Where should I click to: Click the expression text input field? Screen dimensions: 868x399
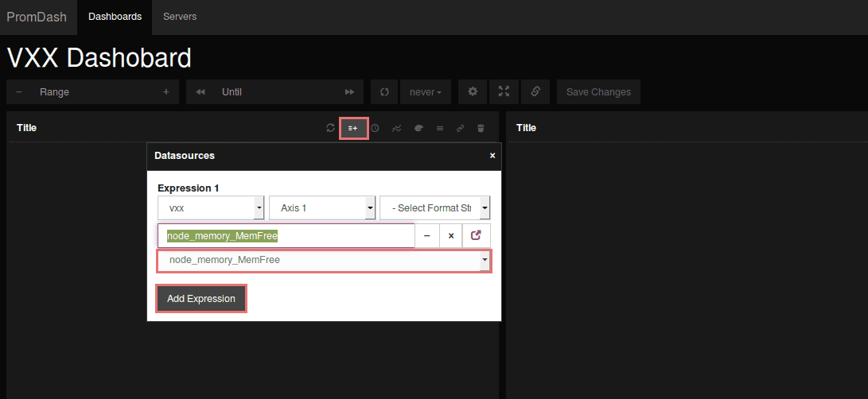(x=286, y=236)
